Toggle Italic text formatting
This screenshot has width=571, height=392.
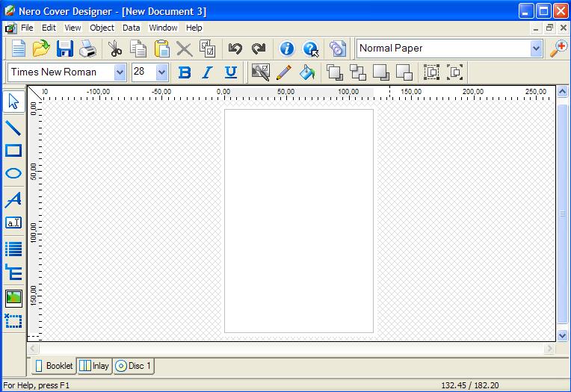208,72
